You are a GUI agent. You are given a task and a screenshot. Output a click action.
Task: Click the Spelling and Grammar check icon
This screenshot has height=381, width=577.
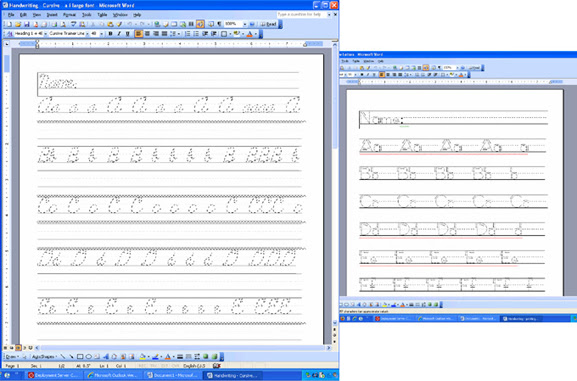(x=73, y=24)
